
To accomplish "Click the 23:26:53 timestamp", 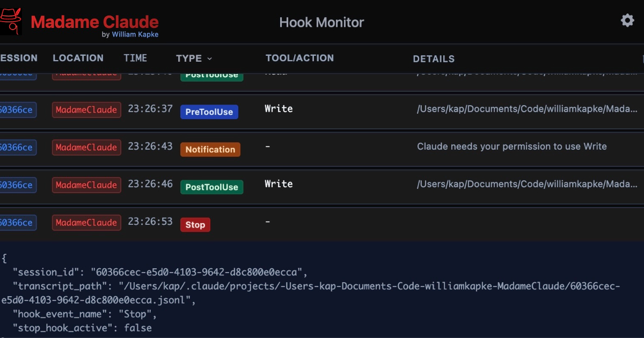I will click(x=150, y=222).
